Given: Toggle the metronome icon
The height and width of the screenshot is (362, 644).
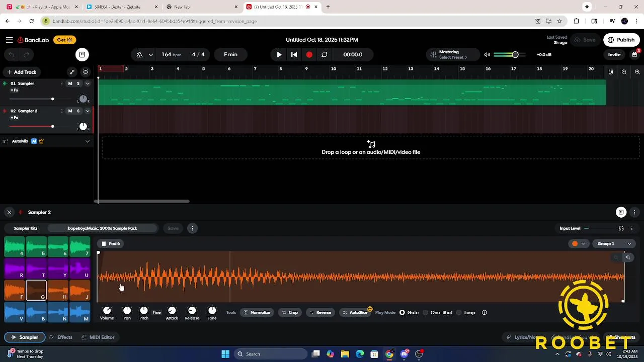Looking at the screenshot, I should (x=139, y=54).
